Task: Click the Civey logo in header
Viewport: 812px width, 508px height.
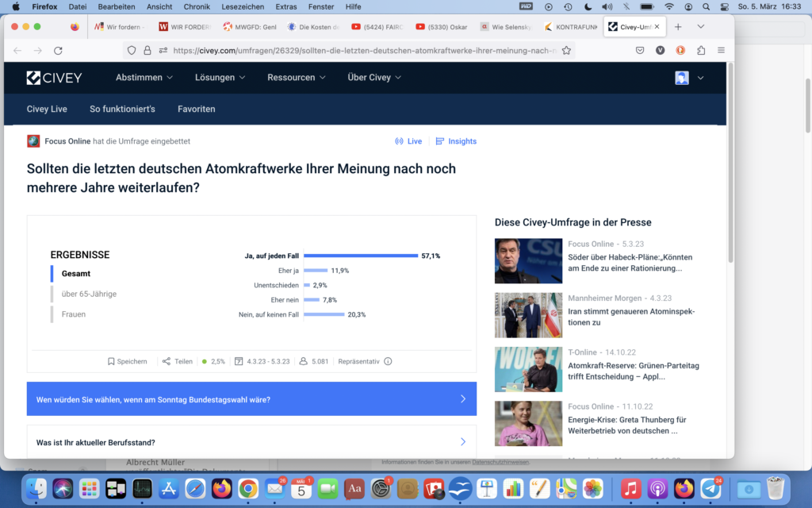Action: click(54, 78)
